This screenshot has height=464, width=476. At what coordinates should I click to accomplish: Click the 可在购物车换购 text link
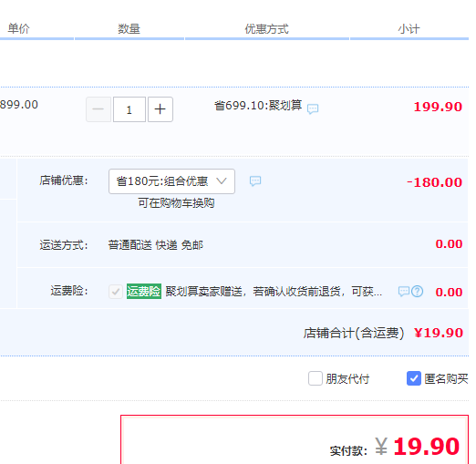[x=176, y=203]
